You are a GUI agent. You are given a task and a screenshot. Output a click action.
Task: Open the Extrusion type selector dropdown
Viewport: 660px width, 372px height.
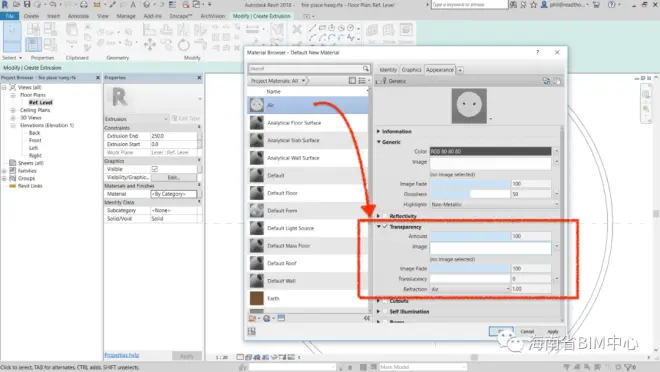(136, 119)
